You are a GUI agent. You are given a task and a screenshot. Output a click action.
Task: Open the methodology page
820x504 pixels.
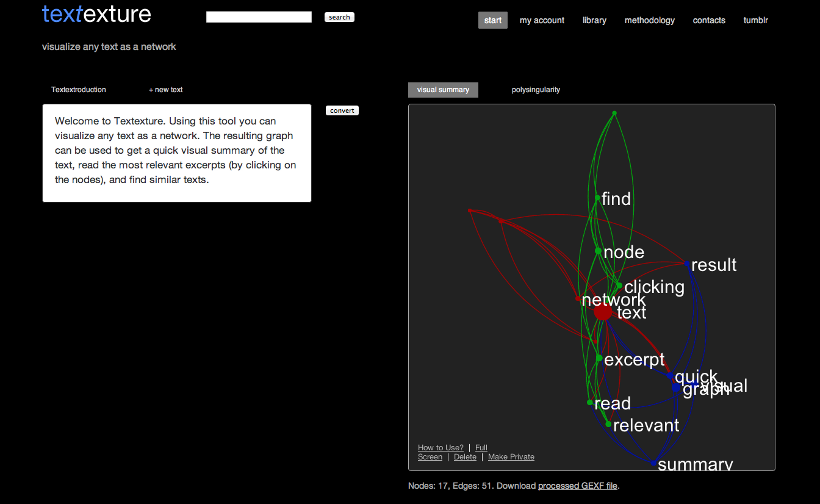pyautogui.click(x=650, y=20)
